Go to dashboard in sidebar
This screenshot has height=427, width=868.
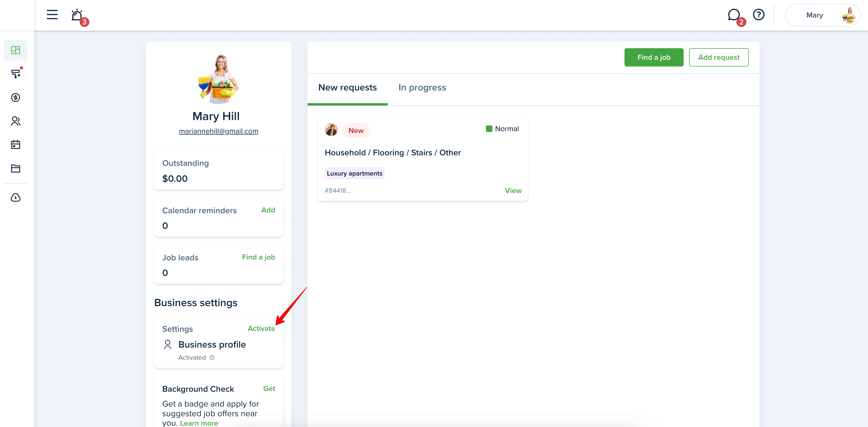pos(16,50)
